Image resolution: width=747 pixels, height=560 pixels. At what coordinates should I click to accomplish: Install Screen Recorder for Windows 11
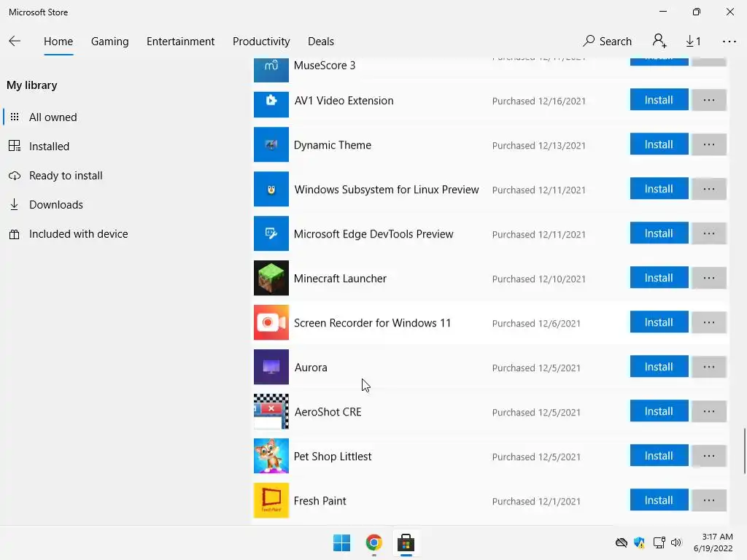(659, 322)
